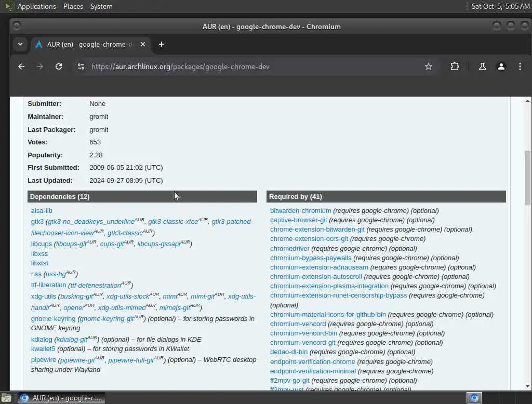
Task: Go back to previous page
Action: click(x=21, y=66)
